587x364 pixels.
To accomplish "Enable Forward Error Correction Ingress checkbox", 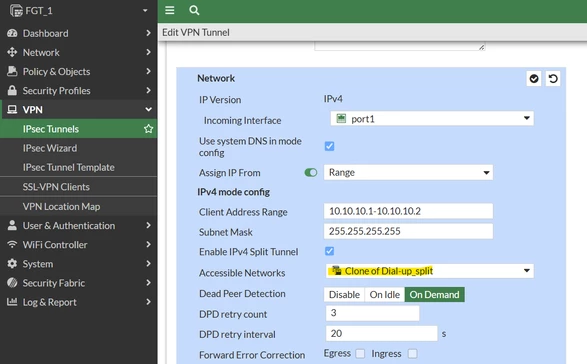I will pos(413,354).
